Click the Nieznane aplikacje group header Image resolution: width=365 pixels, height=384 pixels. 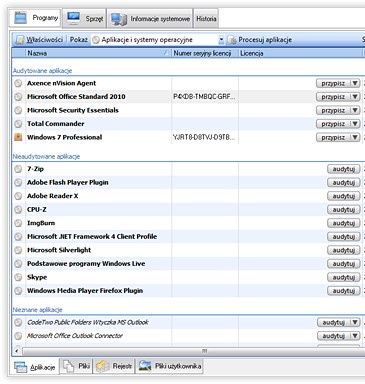click(37, 310)
